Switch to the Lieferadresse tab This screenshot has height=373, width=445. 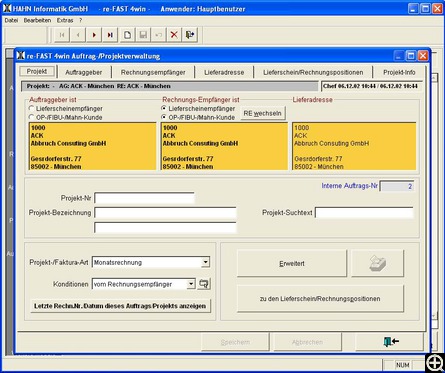pyautogui.click(x=224, y=72)
